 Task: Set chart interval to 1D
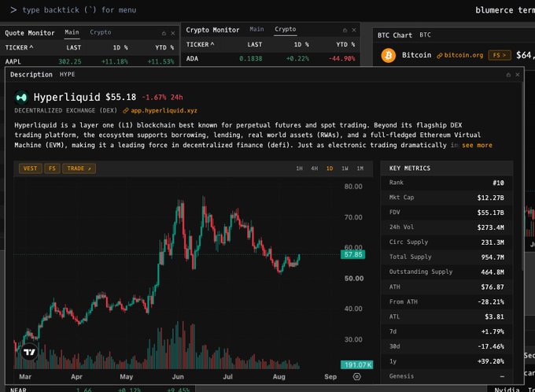330,168
